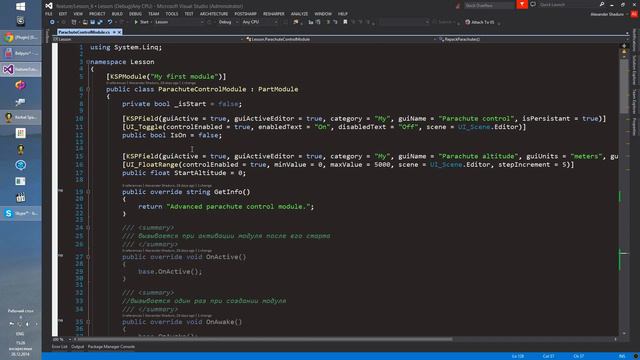The width and height of the screenshot is (640, 360).
Task: Collapse the summary comment at line 24
Action: point(88,228)
